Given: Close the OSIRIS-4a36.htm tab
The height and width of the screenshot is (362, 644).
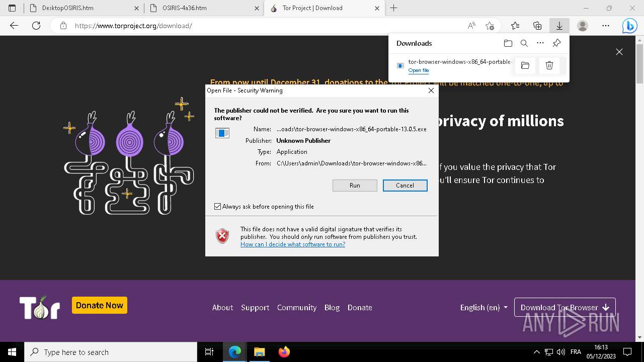Looking at the screenshot, I should coord(257,8).
